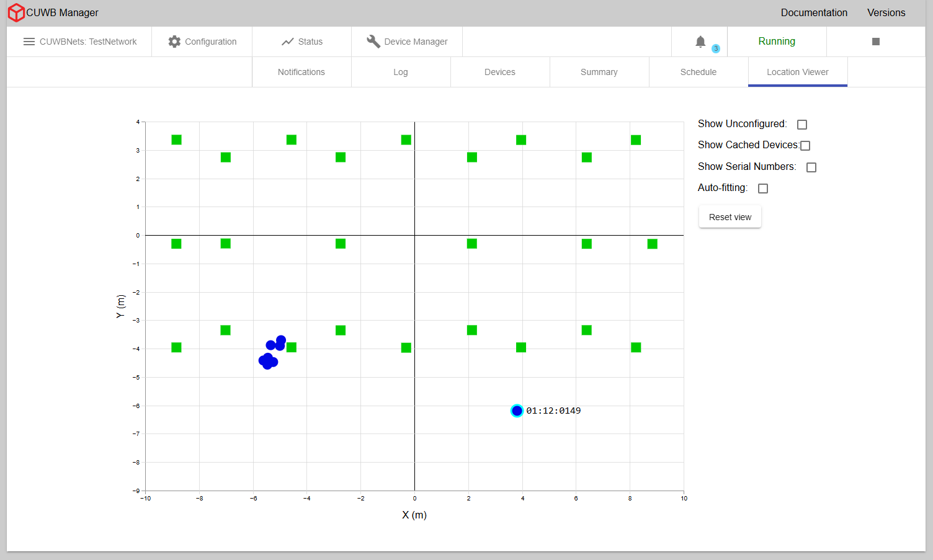Viewport: 933px width, 560px height.
Task: Open the Documentation link
Action: [x=814, y=12]
